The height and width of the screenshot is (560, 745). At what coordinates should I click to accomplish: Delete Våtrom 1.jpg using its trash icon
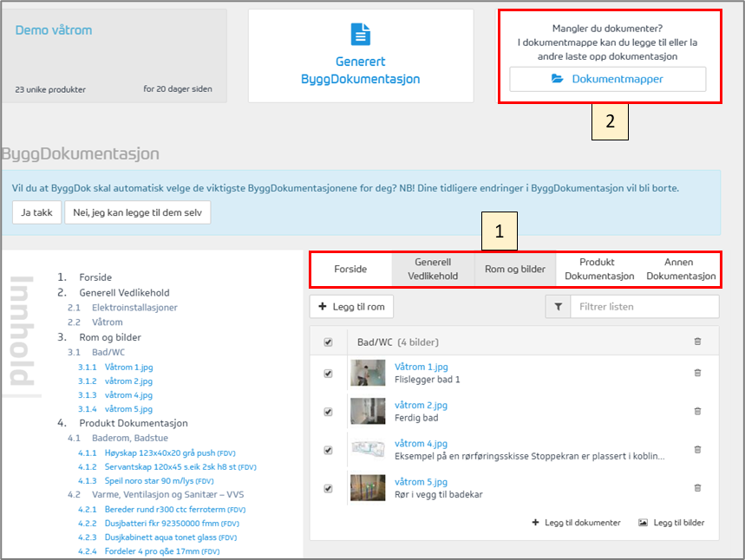tap(697, 373)
